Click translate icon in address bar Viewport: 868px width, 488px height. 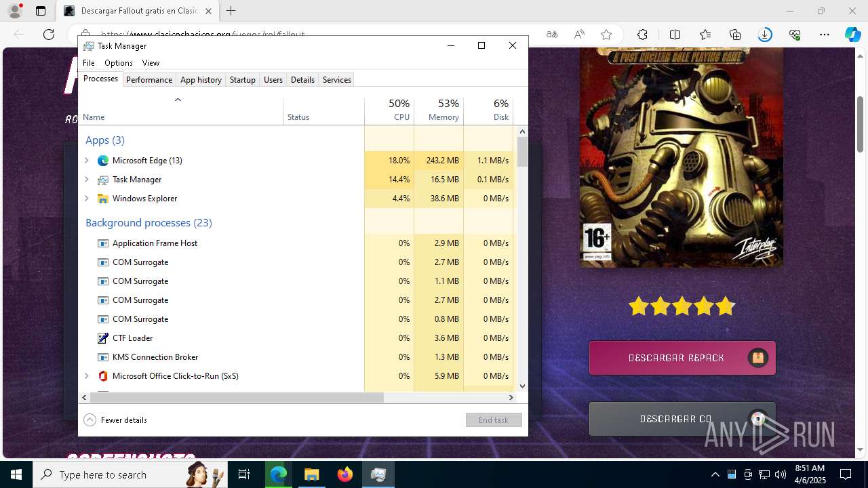(x=552, y=35)
